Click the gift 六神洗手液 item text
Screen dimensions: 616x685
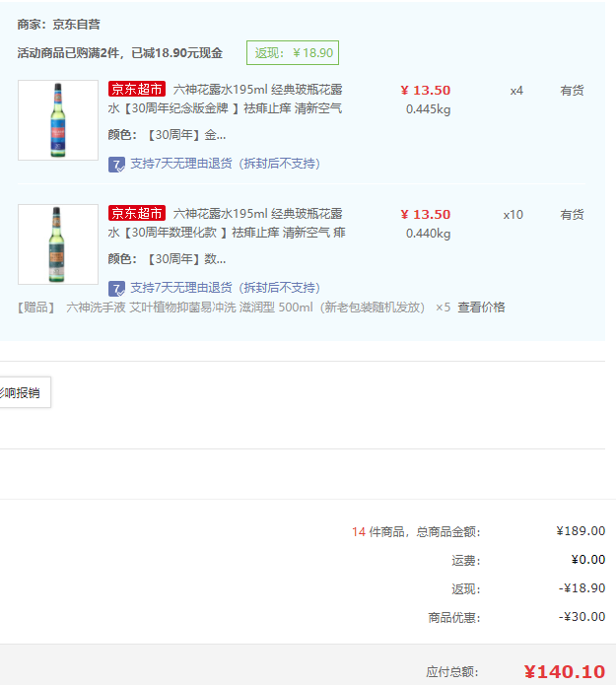pos(245,308)
